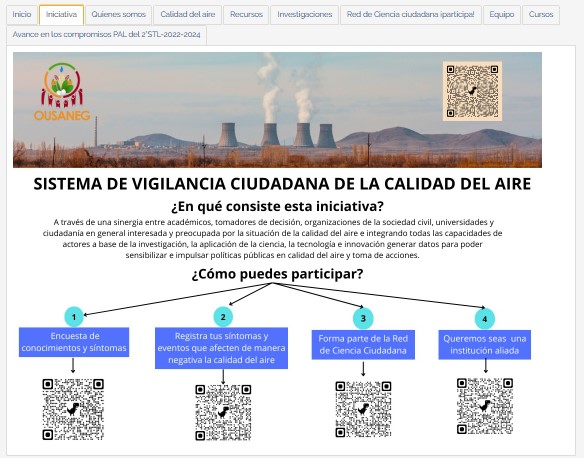The height and width of the screenshot is (458, 584).
Task: Click the OUSANEG logo in the banner
Action: (62, 92)
